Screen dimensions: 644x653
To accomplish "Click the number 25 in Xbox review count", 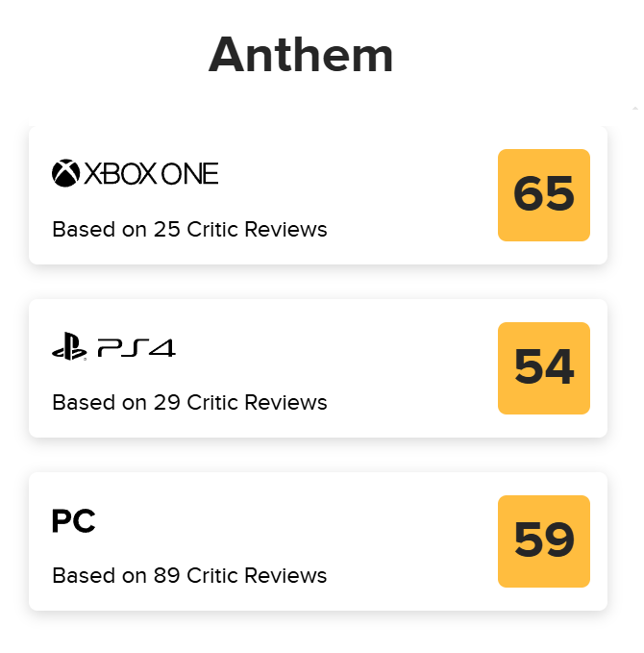I will point(166,230).
